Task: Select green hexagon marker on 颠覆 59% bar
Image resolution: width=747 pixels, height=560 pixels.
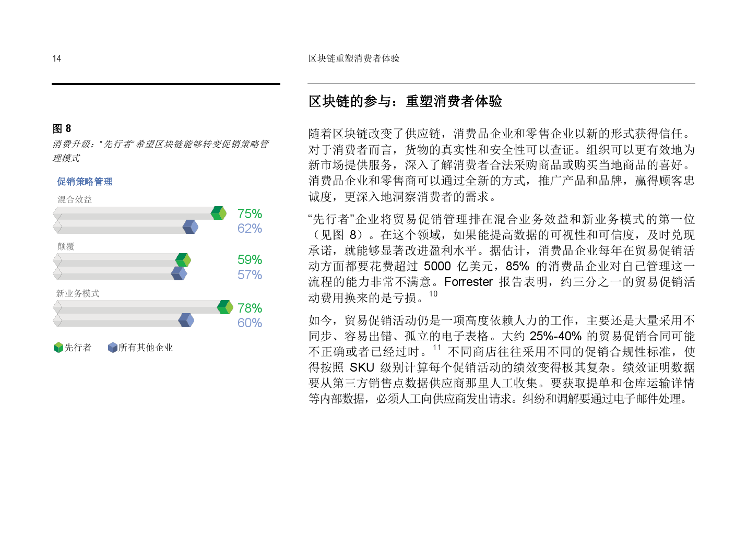Action: pyautogui.click(x=183, y=260)
